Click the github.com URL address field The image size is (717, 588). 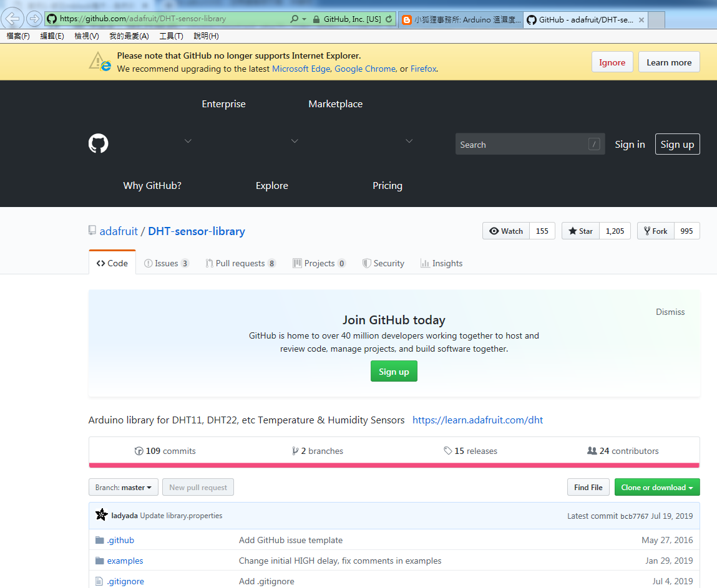coord(167,19)
